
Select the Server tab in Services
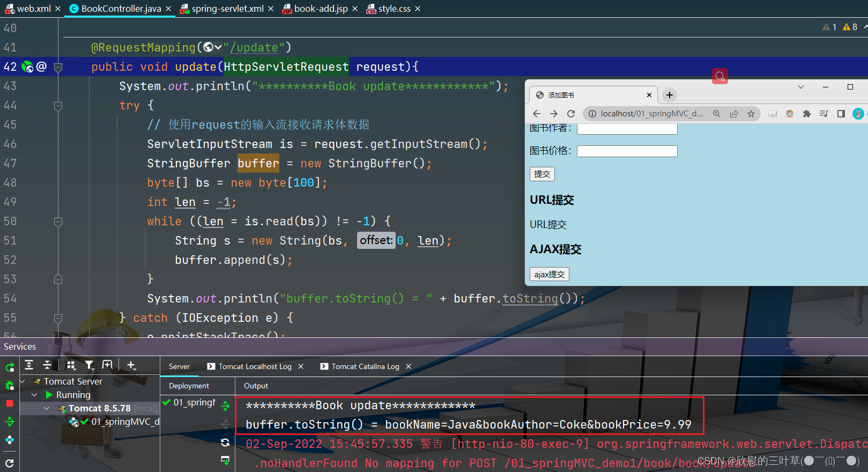179,366
